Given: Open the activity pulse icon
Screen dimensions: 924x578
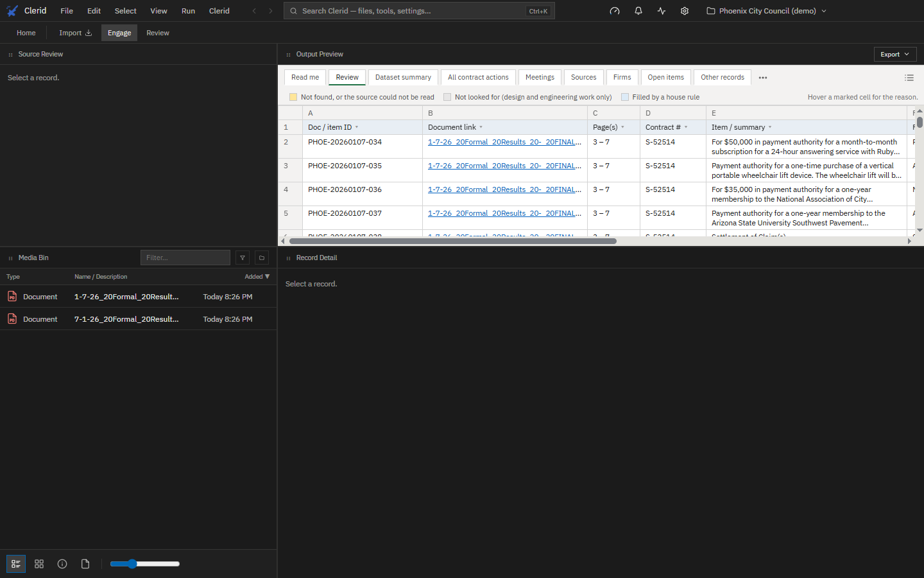Looking at the screenshot, I should [662, 11].
